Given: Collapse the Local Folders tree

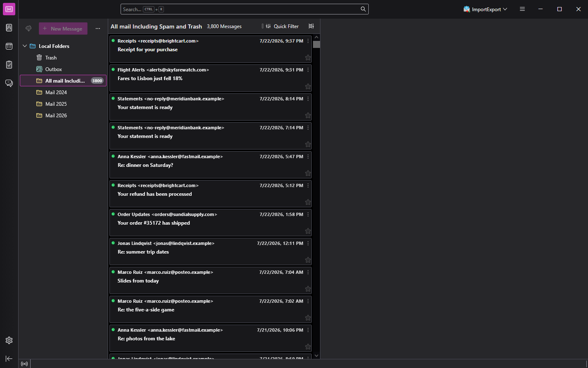Looking at the screenshot, I should point(24,46).
